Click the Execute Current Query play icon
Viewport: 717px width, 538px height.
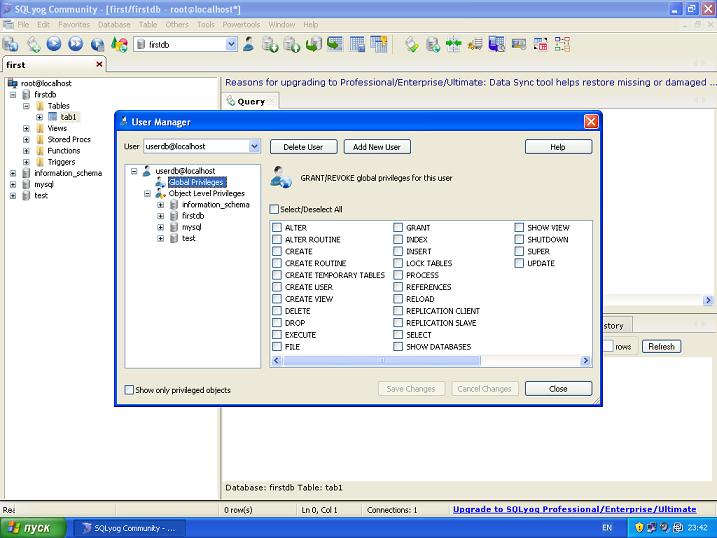54,44
